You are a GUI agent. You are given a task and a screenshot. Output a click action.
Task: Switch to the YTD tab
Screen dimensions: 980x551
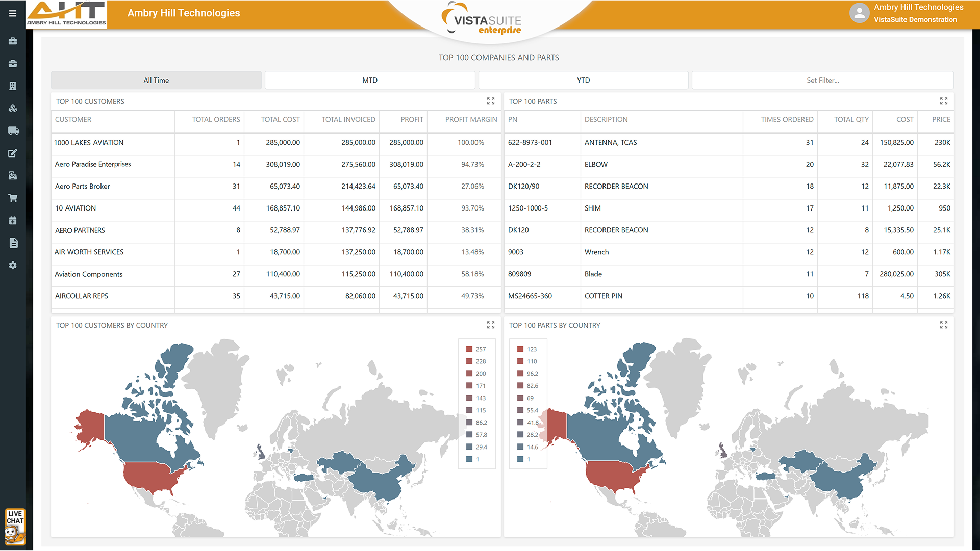[583, 80]
